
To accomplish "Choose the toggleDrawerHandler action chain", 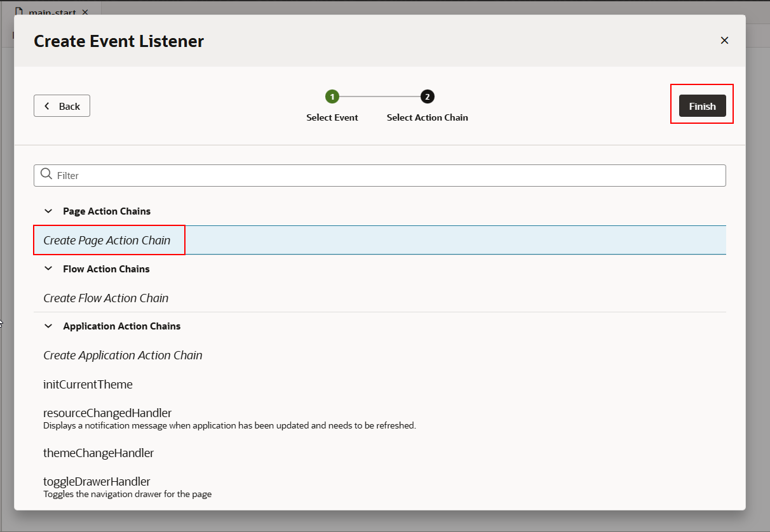I will (x=380, y=487).
